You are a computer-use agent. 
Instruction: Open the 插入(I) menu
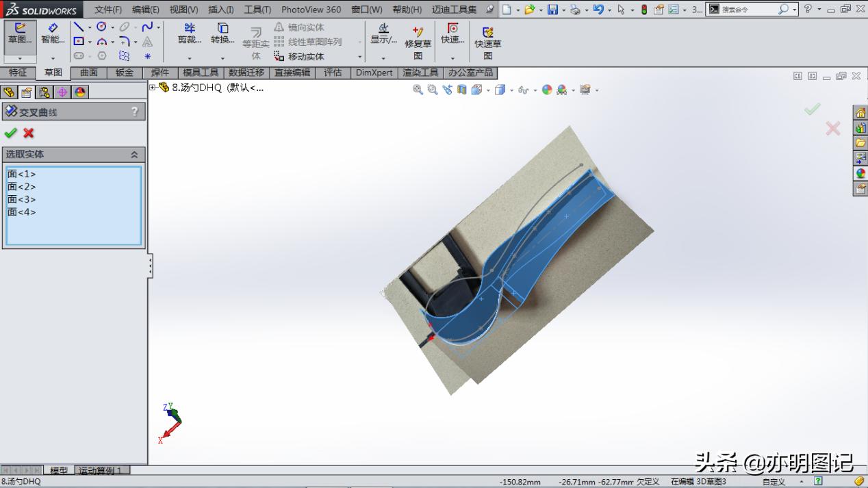pos(220,10)
